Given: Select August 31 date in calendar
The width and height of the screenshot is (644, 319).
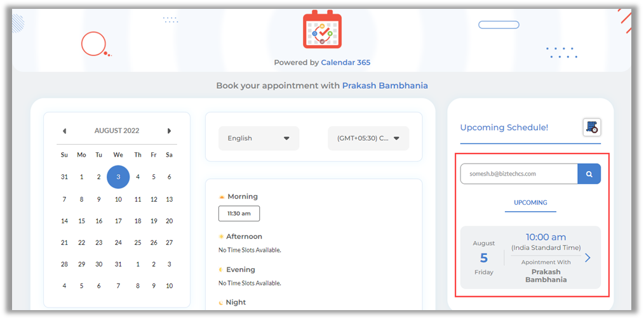Looking at the screenshot, I should click(118, 264).
